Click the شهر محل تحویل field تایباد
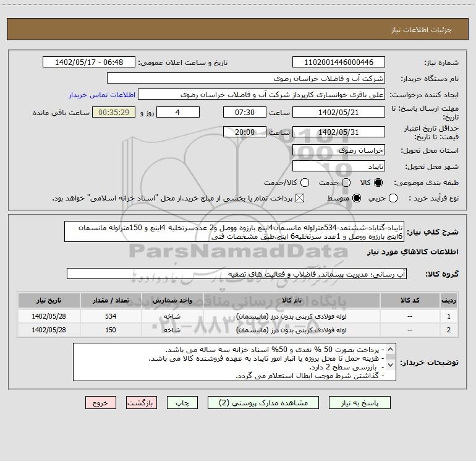This screenshot has height=461, width=476. 339,166
